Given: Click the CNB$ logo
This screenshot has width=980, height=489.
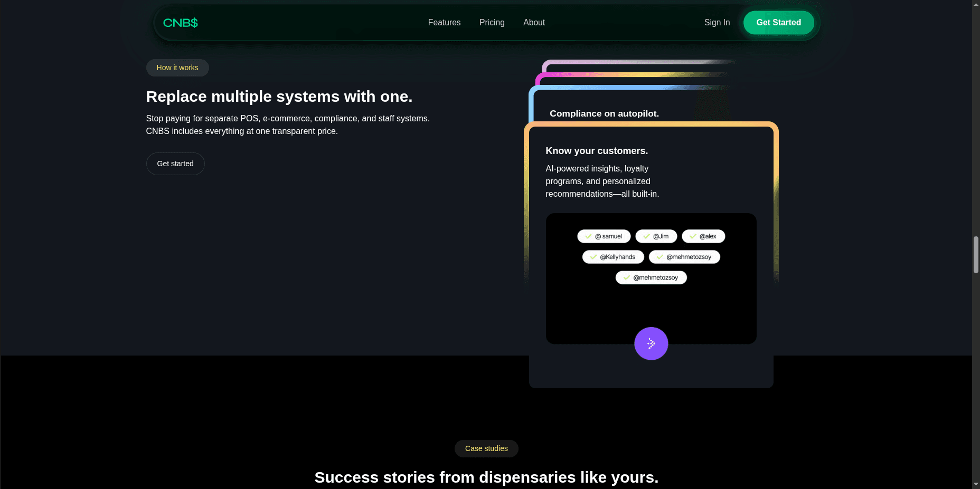Looking at the screenshot, I should pos(180,23).
